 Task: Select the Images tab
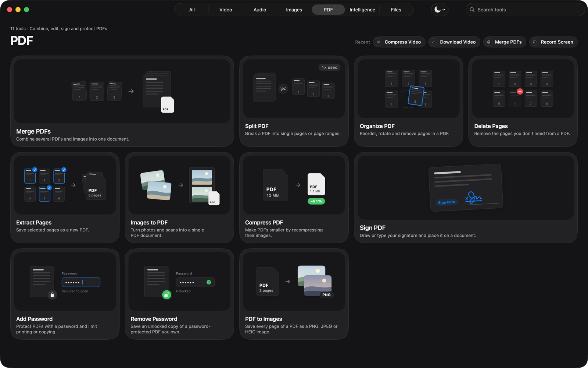coord(294,10)
